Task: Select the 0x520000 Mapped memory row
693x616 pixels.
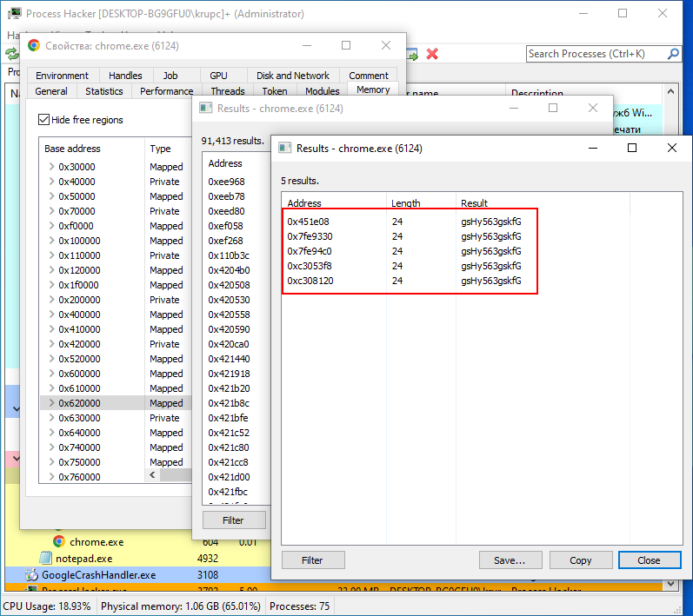Action: tap(116, 359)
